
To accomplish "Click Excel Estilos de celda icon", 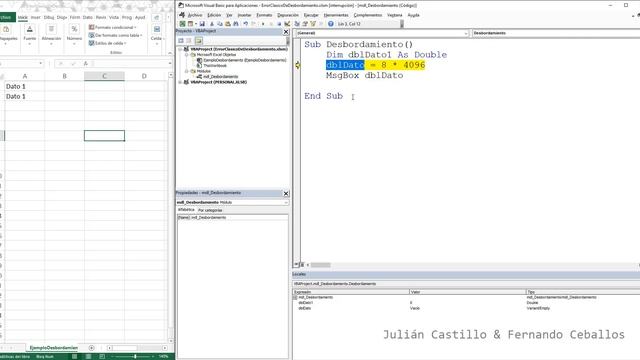I will pyautogui.click(x=91, y=43).
